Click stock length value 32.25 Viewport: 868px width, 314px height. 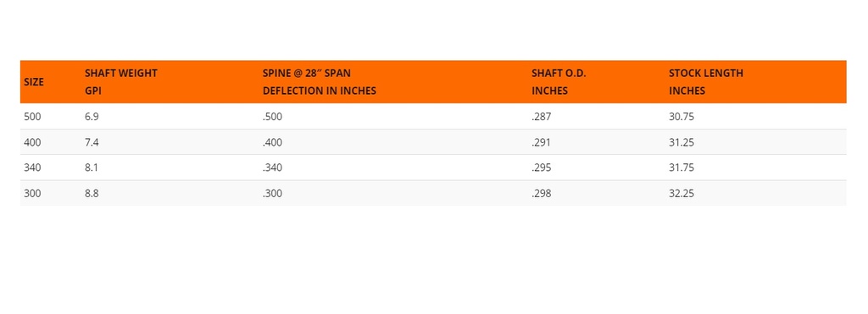click(x=682, y=194)
